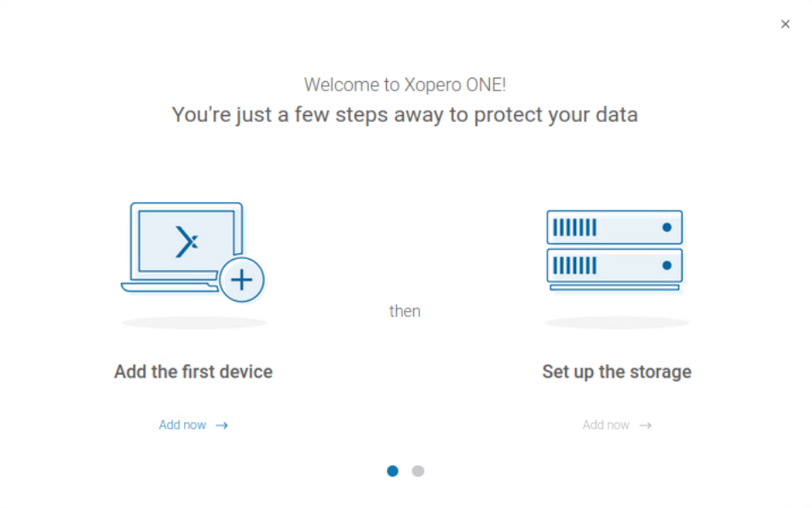This screenshot has width=812, height=508.
Task: Click the indicator dot on the bottom server
Action: 666,265
